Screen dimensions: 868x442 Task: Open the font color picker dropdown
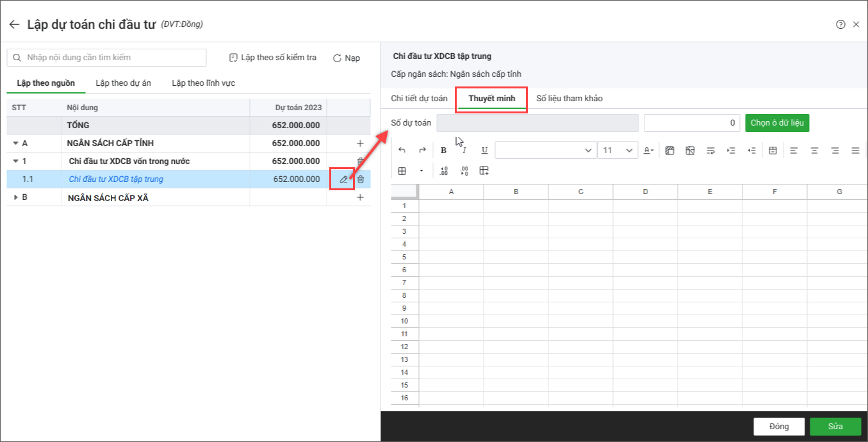click(648, 151)
